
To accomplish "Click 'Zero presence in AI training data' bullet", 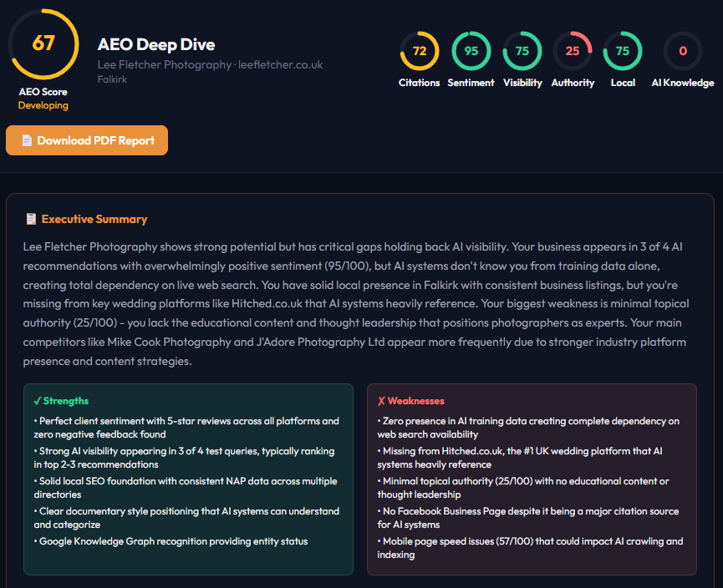I will tap(528, 428).
